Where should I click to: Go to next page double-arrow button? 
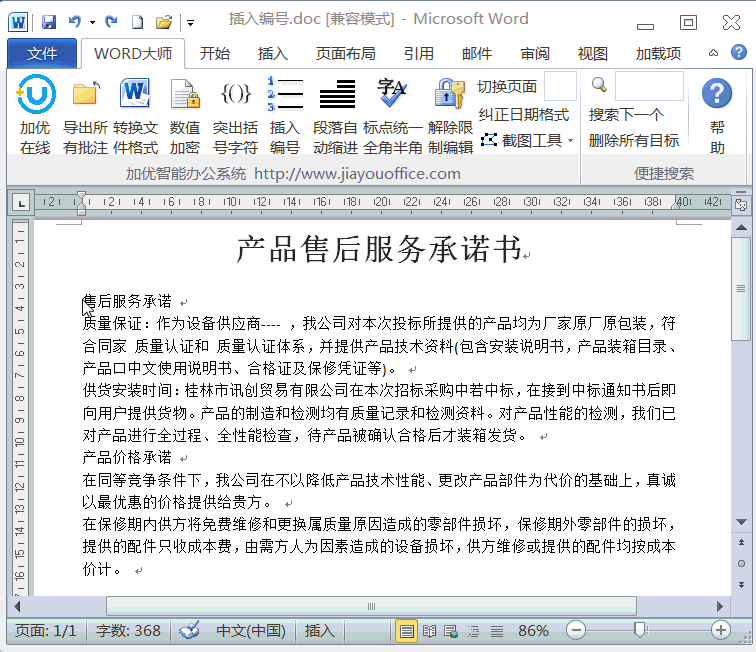[741, 584]
